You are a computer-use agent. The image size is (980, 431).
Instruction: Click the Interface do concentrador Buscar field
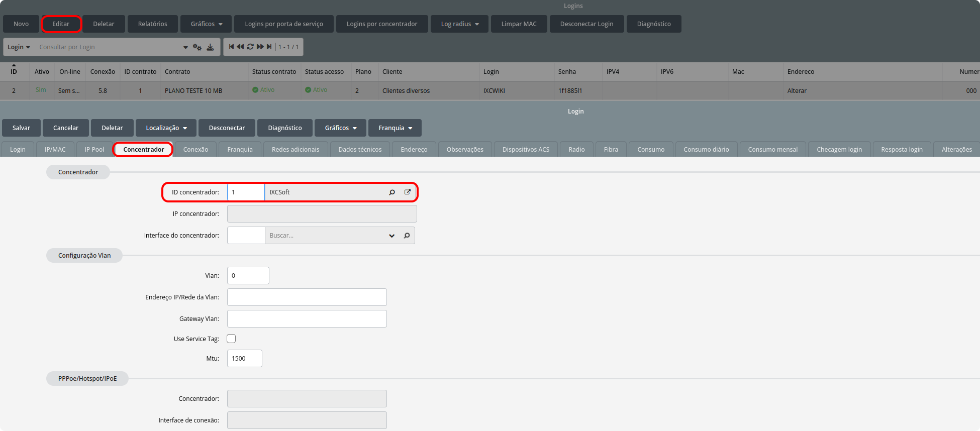(x=326, y=236)
